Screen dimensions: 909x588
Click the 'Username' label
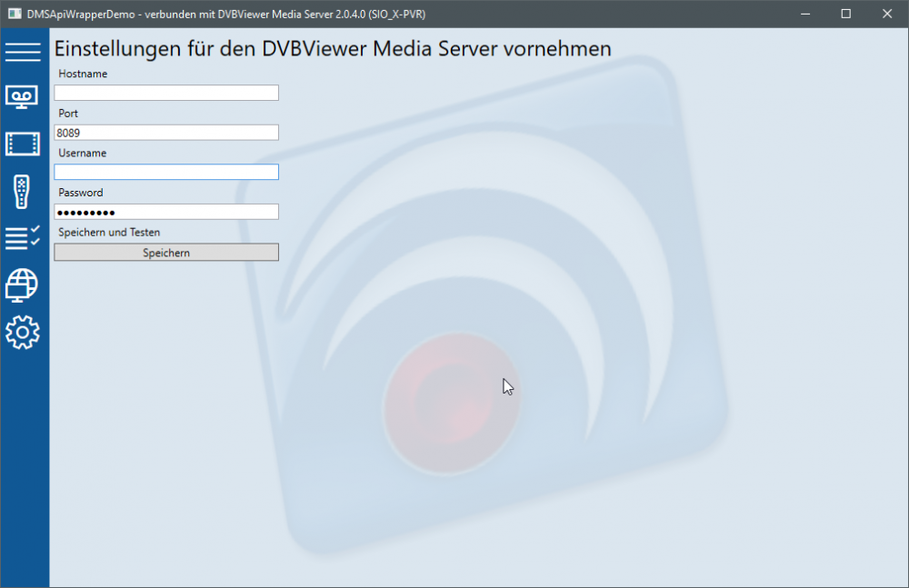(83, 153)
